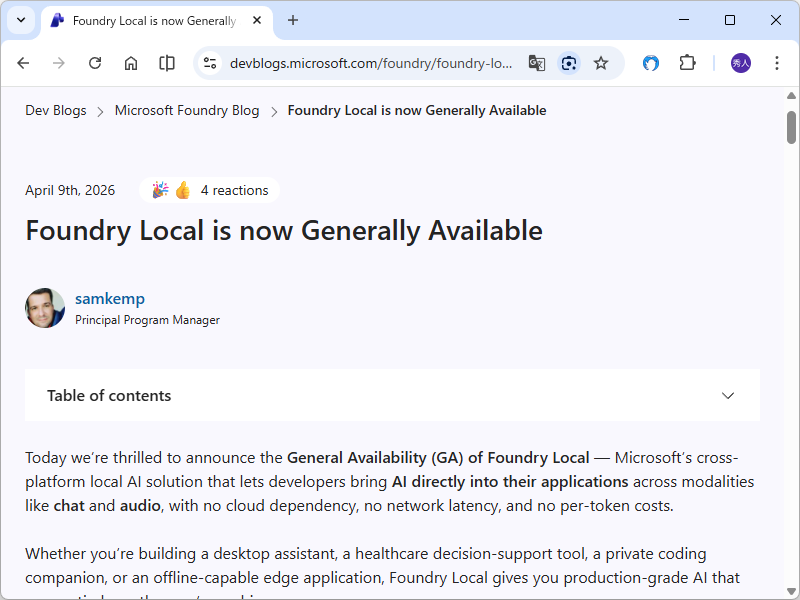This screenshot has width=800, height=600.
Task: View site information icon in address bar
Action: (x=210, y=63)
